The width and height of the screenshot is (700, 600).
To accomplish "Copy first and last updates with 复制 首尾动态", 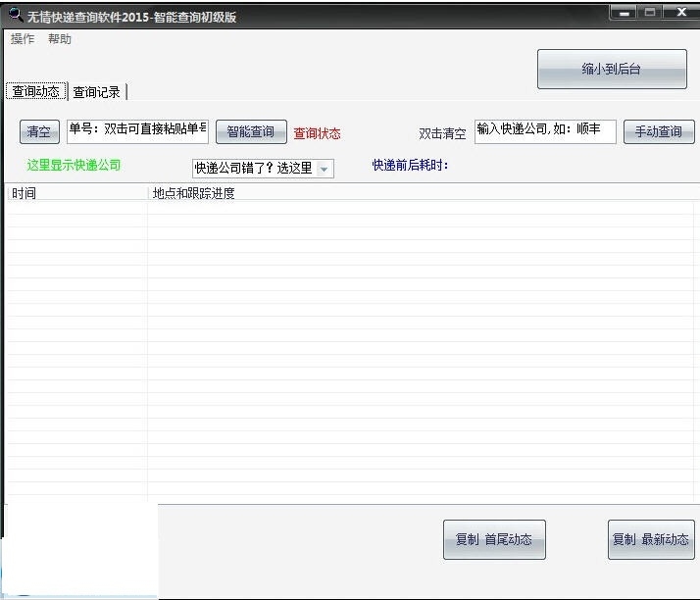I will coord(494,539).
